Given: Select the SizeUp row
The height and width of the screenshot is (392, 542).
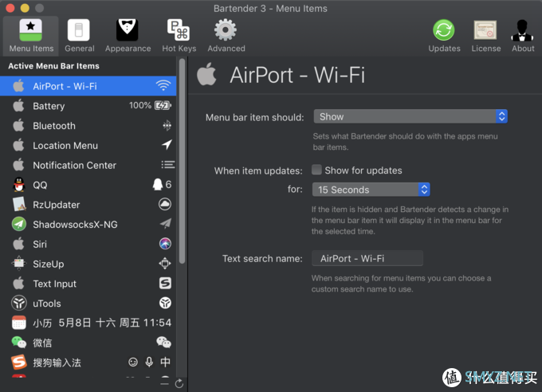Looking at the screenshot, I should (88, 264).
